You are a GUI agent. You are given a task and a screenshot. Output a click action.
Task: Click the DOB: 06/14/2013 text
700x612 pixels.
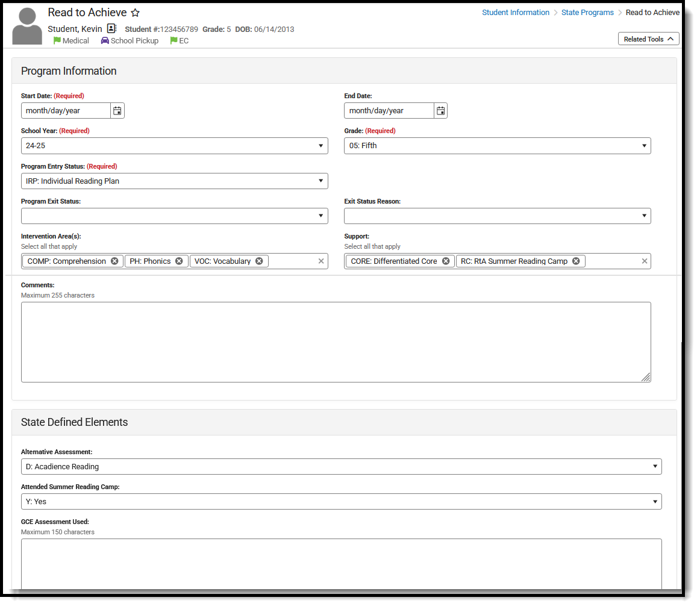264,30
